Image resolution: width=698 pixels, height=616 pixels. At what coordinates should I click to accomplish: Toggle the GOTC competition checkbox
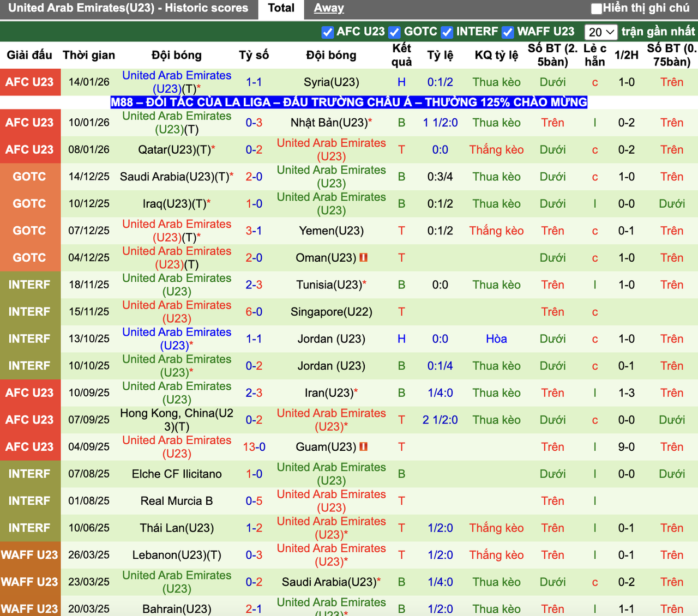pos(395,32)
